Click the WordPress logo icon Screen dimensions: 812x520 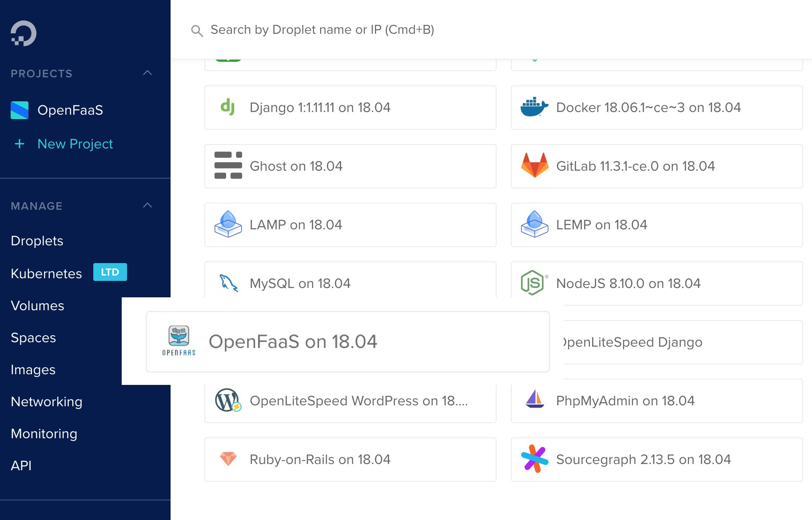click(x=228, y=400)
